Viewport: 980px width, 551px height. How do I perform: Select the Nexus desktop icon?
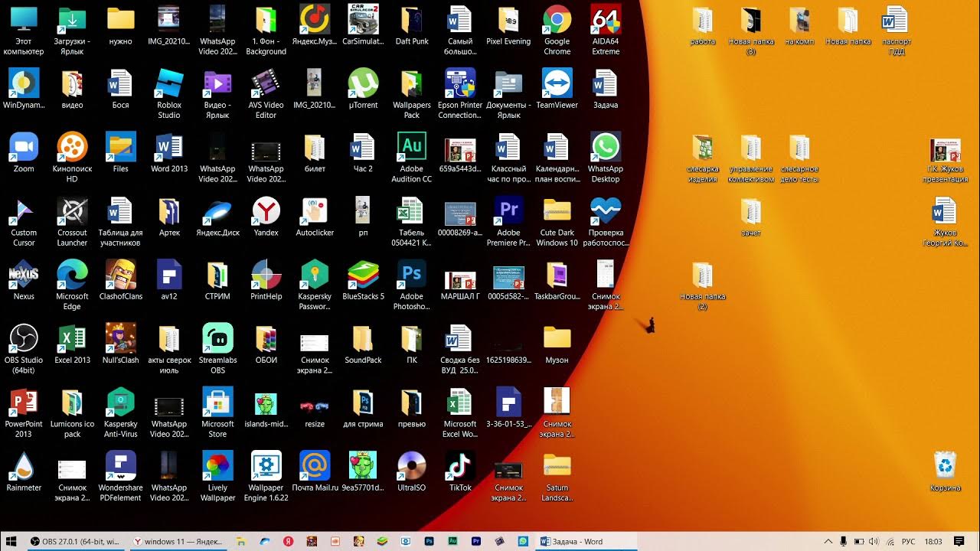[x=24, y=279]
